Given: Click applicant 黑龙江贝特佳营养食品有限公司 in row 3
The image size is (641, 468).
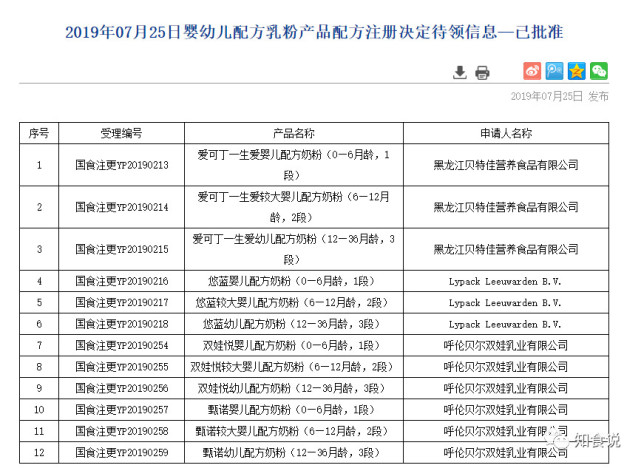Looking at the screenshot, I should pos(506,249).
